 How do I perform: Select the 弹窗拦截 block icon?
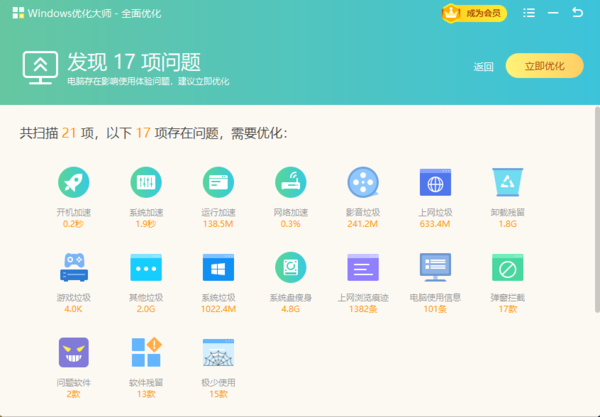tap(507, 267)
